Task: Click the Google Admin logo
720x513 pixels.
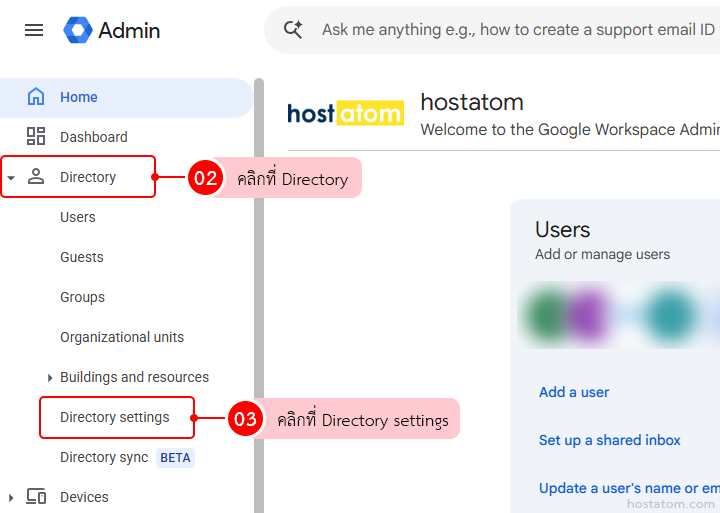Action: (x=112, y=30)
